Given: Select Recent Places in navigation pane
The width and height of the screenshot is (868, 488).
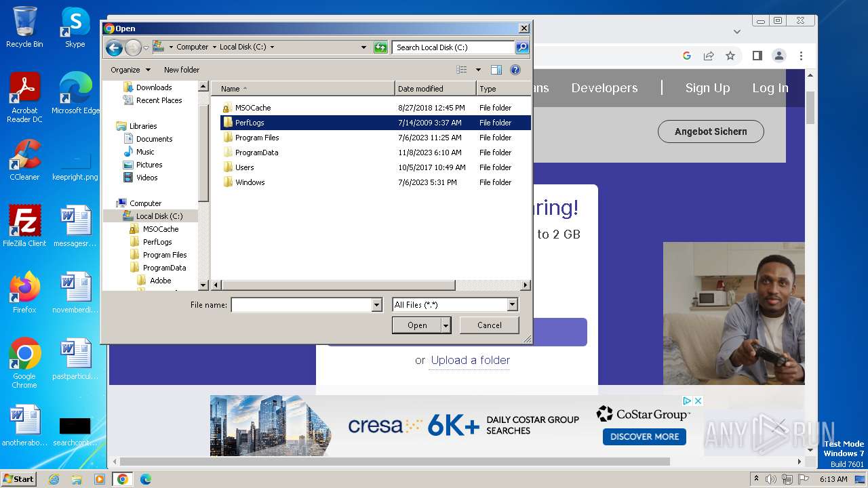Looking at the screenshot, I should [159, 100].
